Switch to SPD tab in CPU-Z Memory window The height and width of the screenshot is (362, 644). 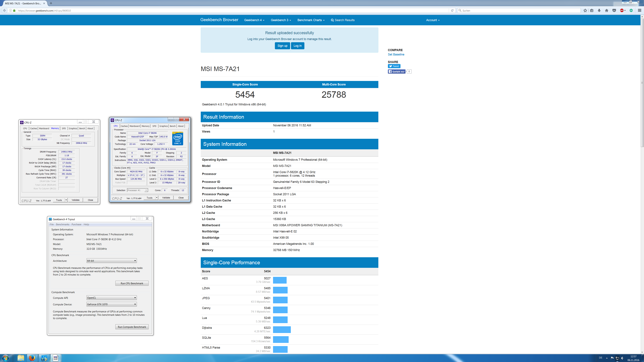coord(64,128)
